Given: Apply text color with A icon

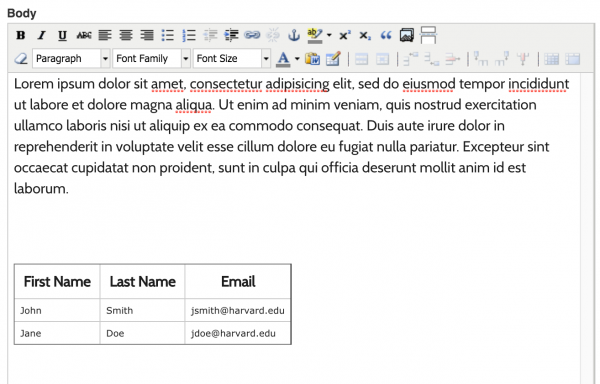Looking at the screenshot, I should 283,59.
